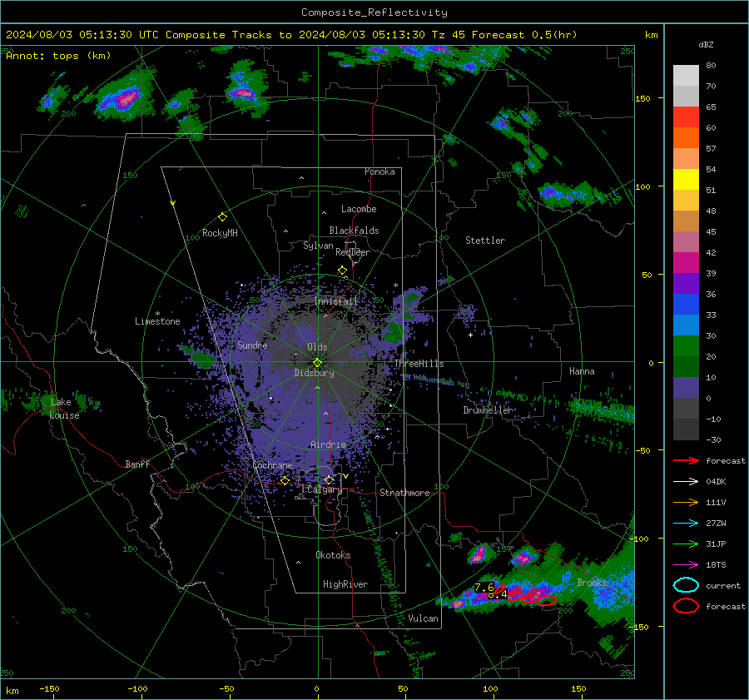Click the Ponoka label
This screenshot has width=749, height=700.
(379, 171)
